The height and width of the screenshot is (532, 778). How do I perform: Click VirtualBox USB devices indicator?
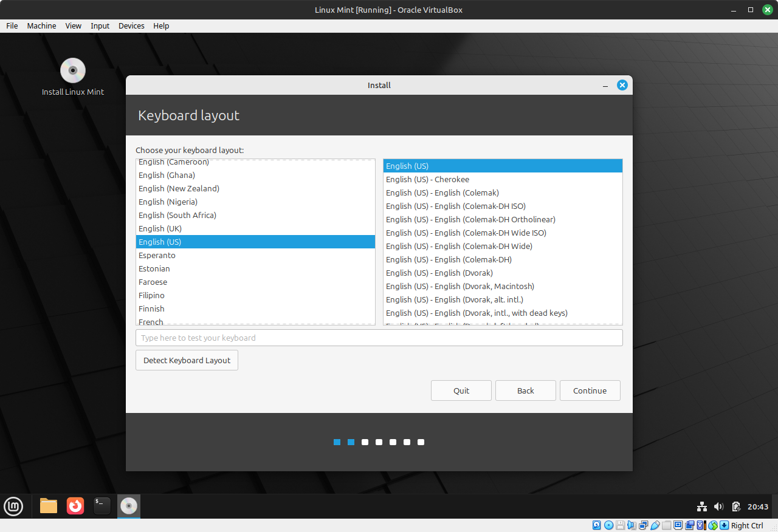(x=655, y=525)
